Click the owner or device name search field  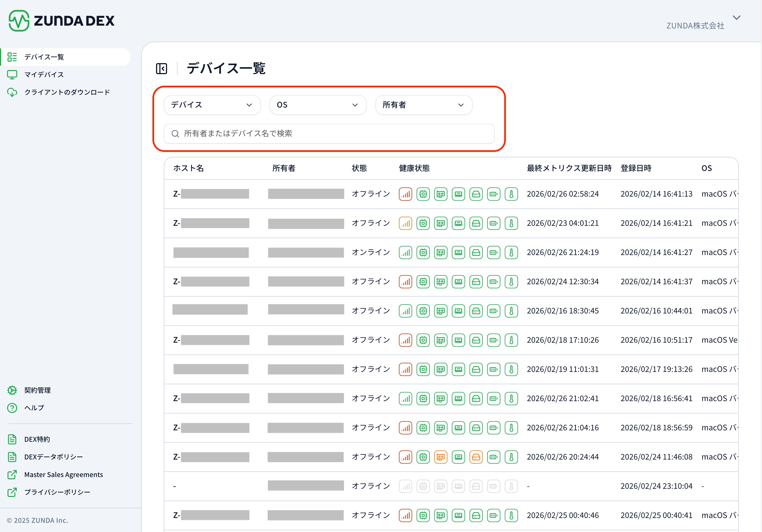329,133
